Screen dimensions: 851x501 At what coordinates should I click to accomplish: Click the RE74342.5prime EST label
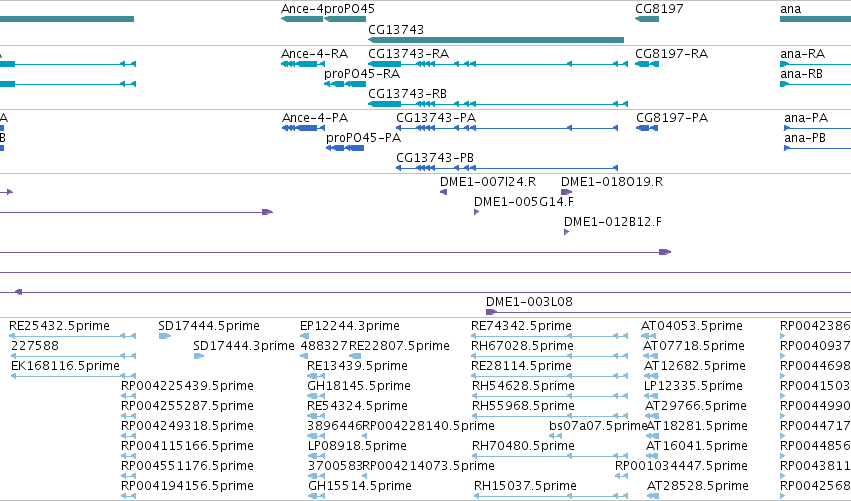(x=521, y=326)
